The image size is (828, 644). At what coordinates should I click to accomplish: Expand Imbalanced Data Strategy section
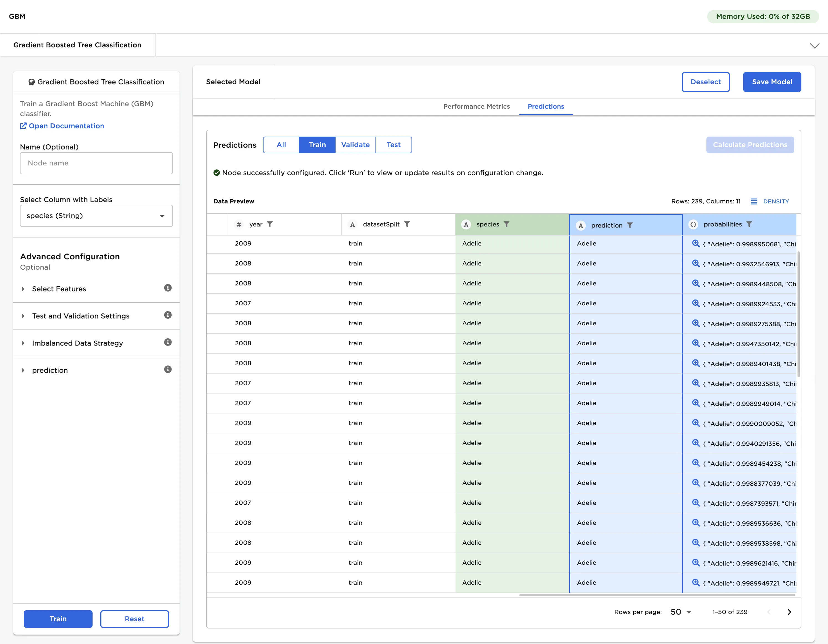coord(23,343)
